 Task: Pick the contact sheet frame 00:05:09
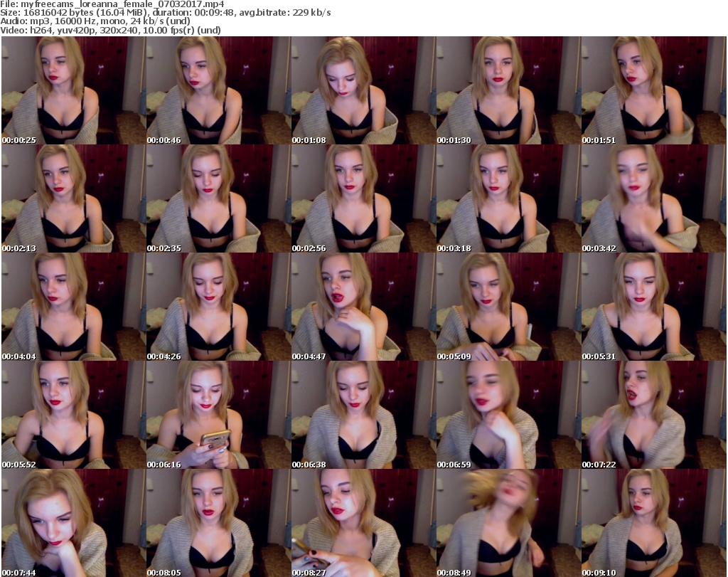(508, 307)
